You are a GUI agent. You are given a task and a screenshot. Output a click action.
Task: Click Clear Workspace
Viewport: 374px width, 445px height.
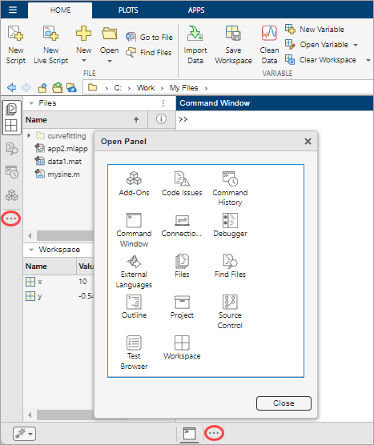321,60
